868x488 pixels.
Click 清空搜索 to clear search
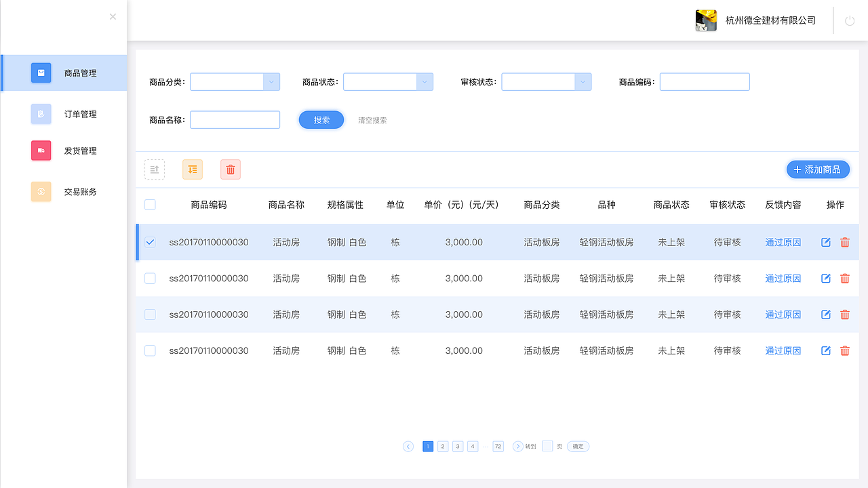point(372,120)
